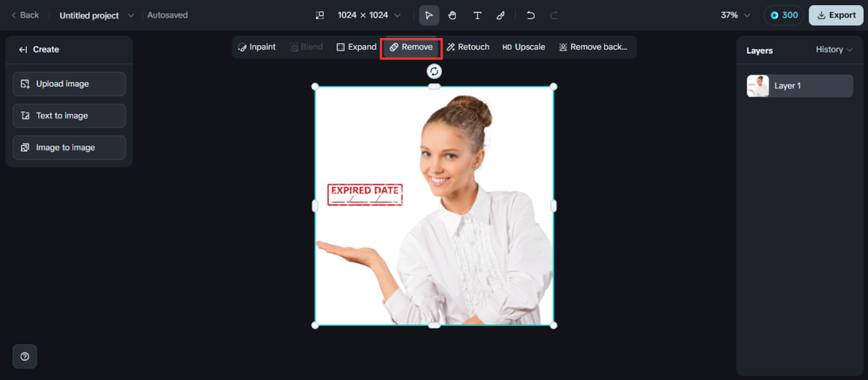Undo the last action

tap(530, 15)
